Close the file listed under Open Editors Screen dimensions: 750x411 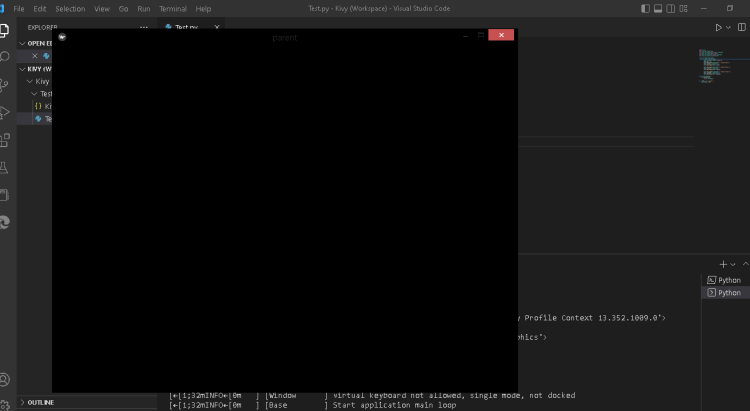point(34,56)
